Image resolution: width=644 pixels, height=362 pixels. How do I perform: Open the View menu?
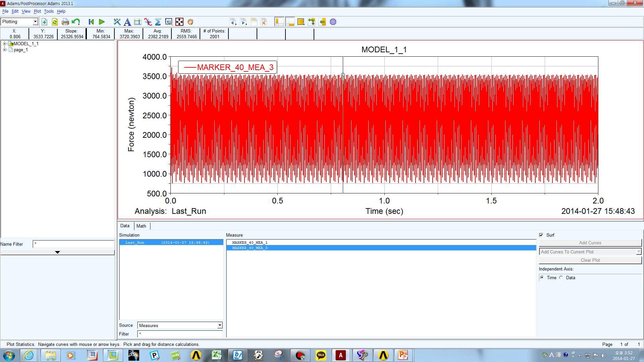(x=26, y=11)
